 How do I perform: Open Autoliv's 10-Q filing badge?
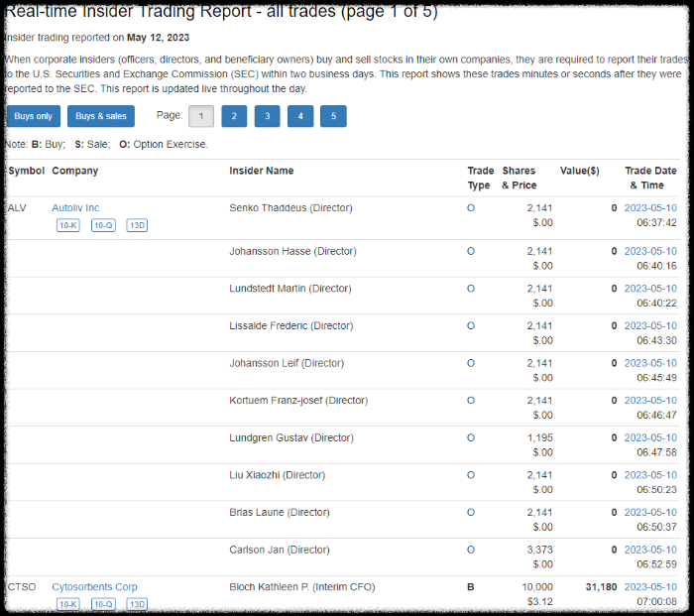(103, 225)
